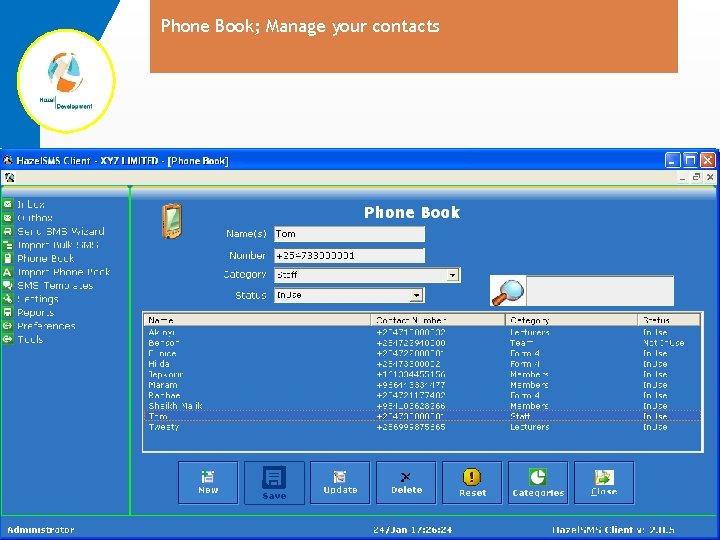Viewport: 720px width, 540px height.
Task: Click the search field next to magnifier
Action: (x=600, y=291)
